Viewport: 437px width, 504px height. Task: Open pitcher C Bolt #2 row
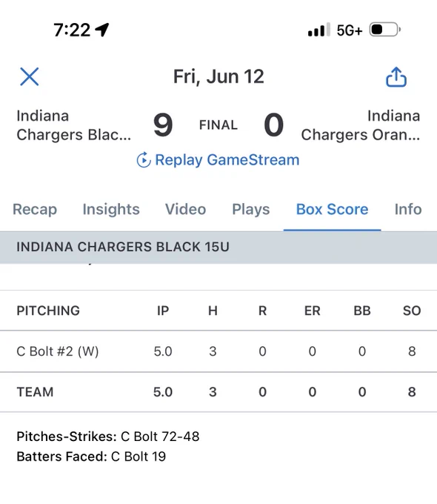[218, 351]
